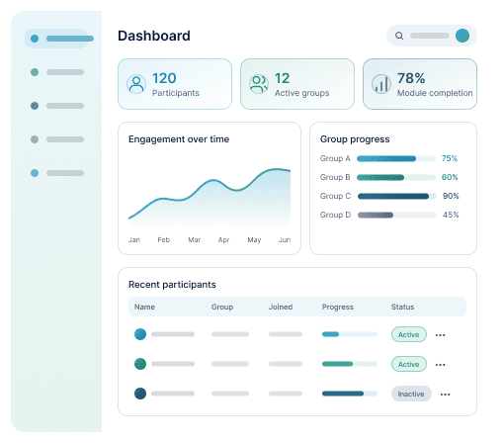
Task: Click the Group progress heading
Action: pos(355,139)
